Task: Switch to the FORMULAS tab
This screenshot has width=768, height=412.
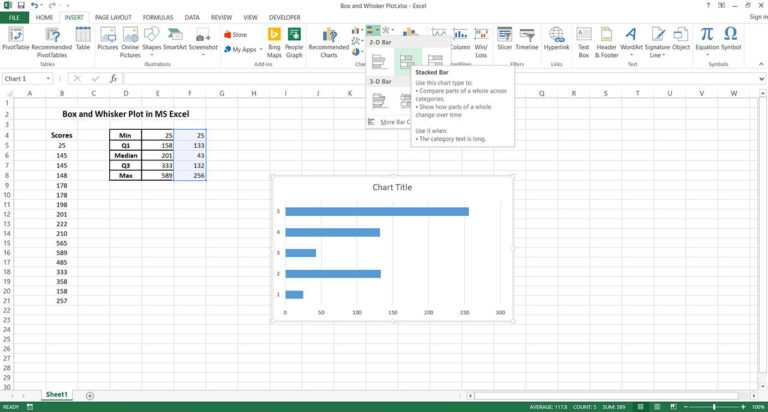Action: pyautogui.click(x=158, y=18)
